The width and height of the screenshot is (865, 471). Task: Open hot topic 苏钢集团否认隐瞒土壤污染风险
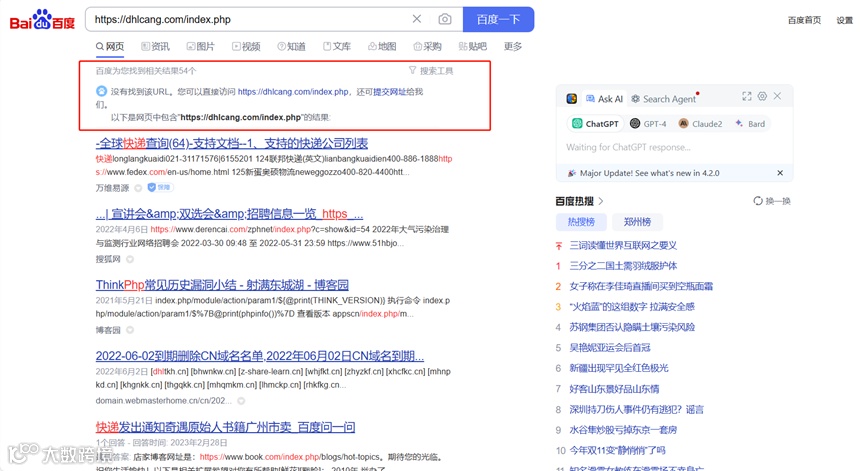(632, 327)
